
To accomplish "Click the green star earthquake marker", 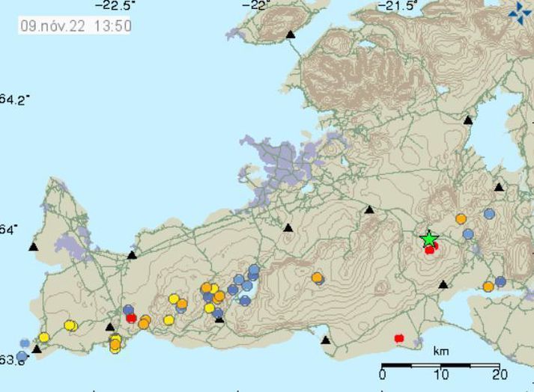I will click(x=429, y=239).
